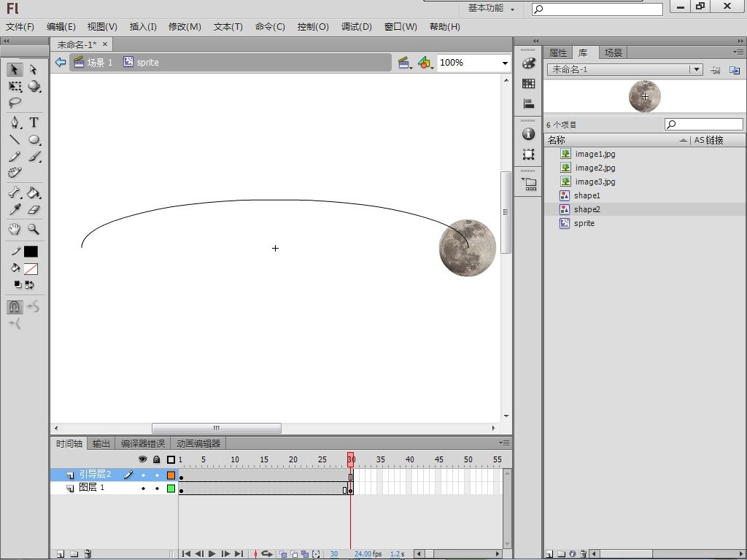Toggle lock dot for 引导层2 layer

coord(156,475)
